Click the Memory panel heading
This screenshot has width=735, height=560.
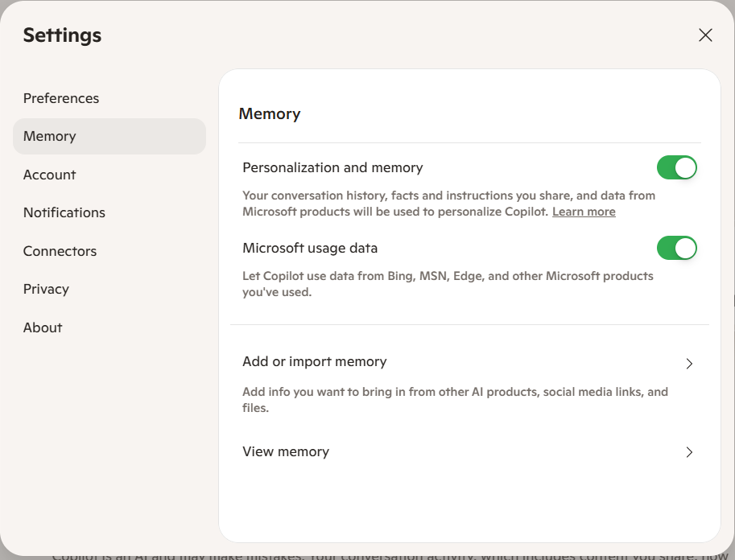click(270, 114)
